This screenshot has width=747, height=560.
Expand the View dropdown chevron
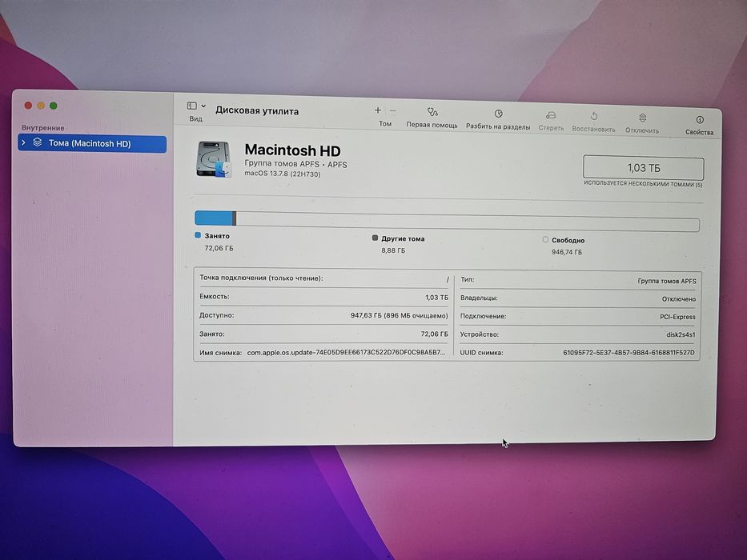[x=203, y=106]
